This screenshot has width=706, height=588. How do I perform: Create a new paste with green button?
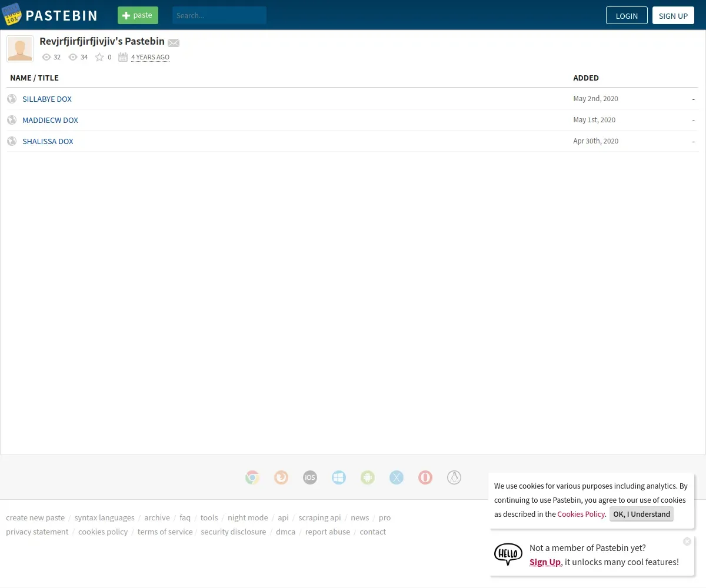pos(138,15)
